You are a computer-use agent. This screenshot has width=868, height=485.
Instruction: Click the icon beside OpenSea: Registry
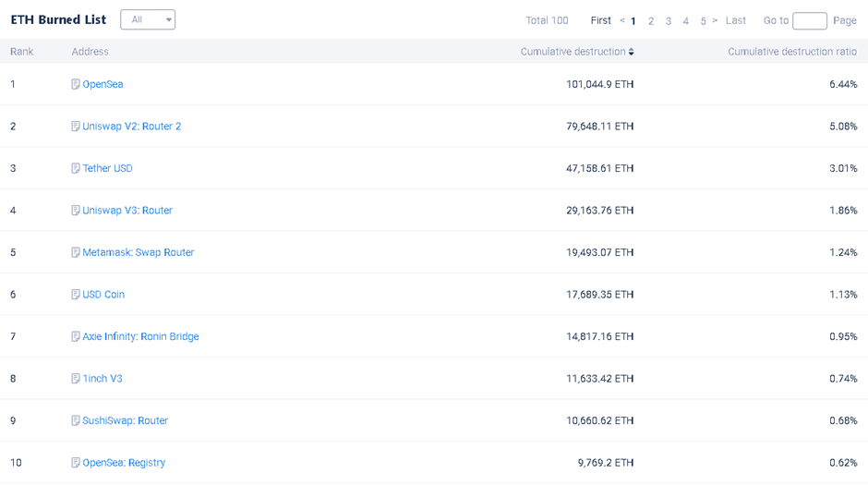pyautogui.click(x=76, y=463)
